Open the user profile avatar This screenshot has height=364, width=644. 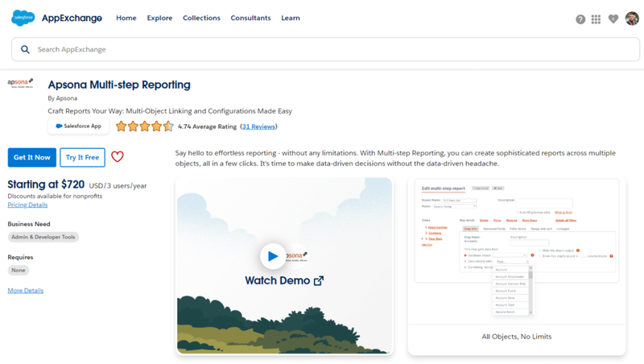click(632, 19)
